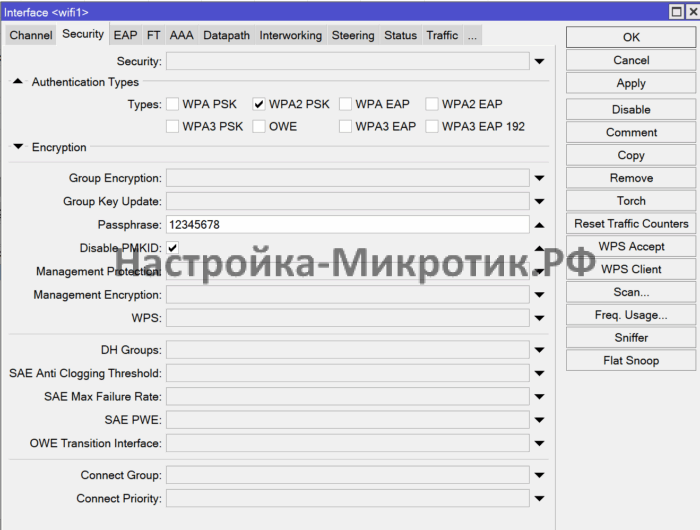Toggle the Disable PMKID checkbox
Screen dimensions: 700x530
pos(173,248)
